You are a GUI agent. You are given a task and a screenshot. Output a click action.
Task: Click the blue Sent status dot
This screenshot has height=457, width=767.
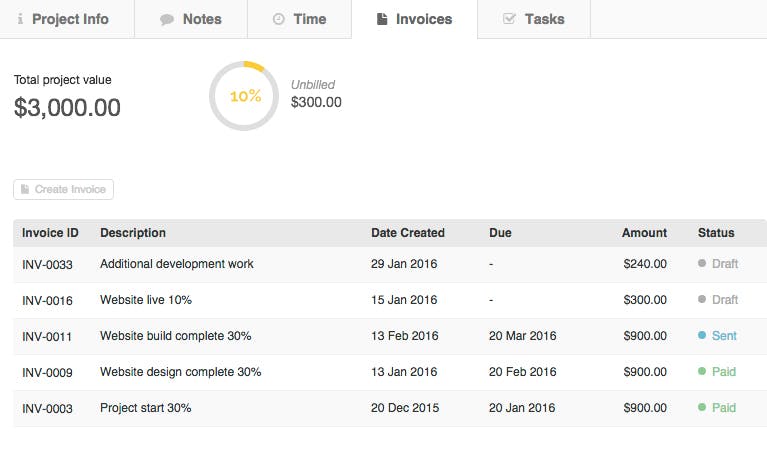(702, 335)
